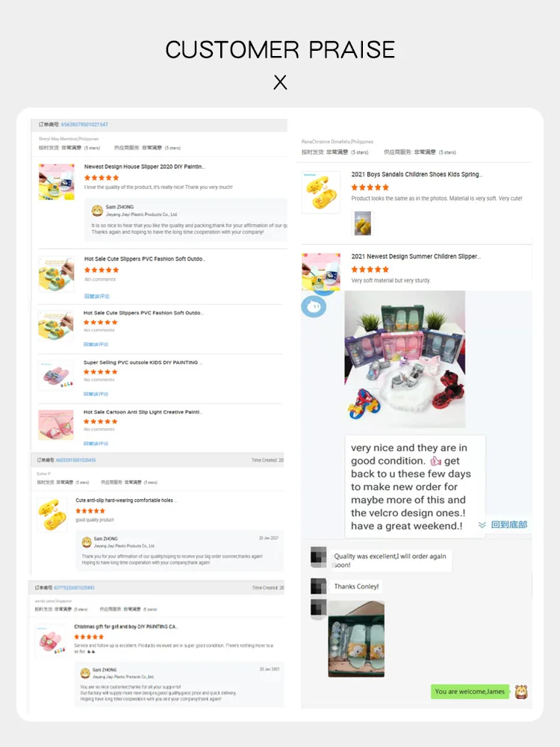Open the 2021 Boys Sandals product image
Screen dimensions: 560x747
pyautogui.click(x=321, y=192)
